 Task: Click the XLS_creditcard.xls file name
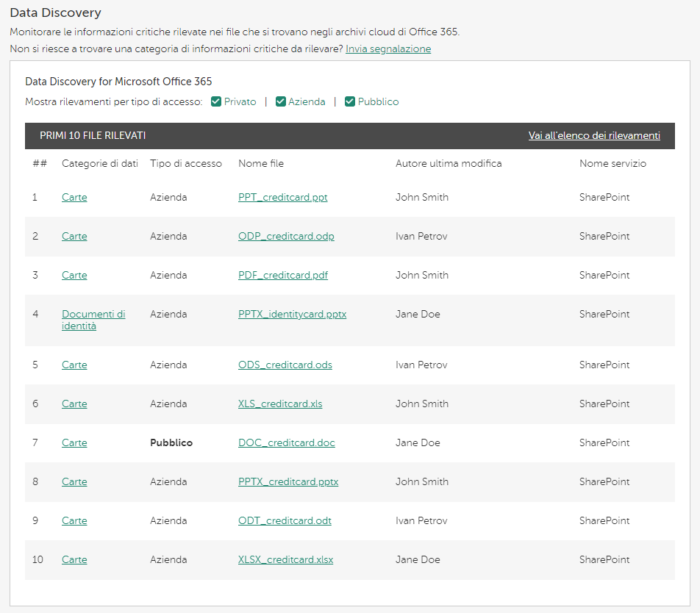point(280,404)
